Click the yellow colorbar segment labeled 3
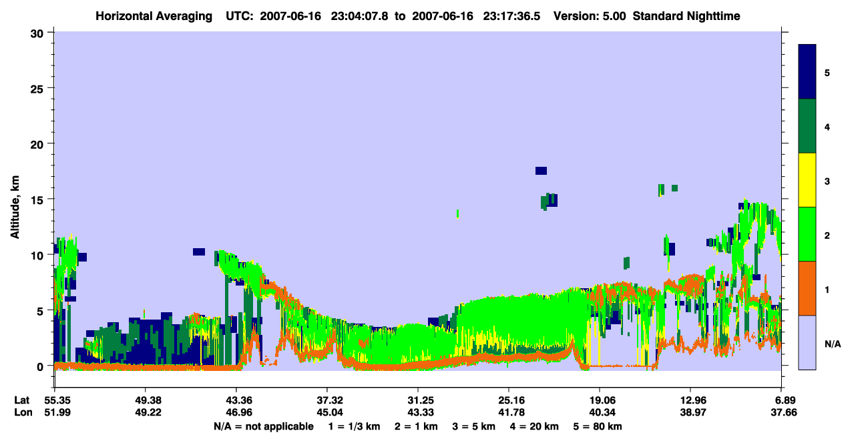Image resolution: width=868 pixels, height=445 pixels. (x=807, y=180)
